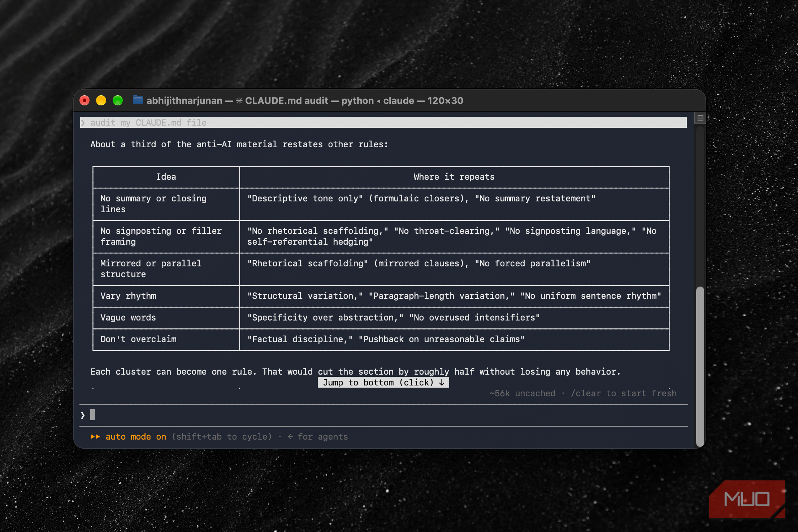The width and height of the screenshot is (798, 532).
Task: Click '(shift+tab to cycle)' hint text
Action: 222,437
